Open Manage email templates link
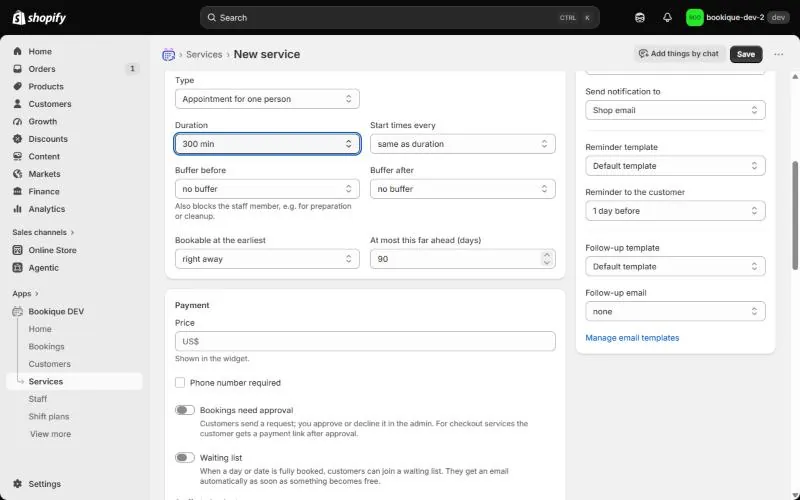800x500 pixels. tap(632, 338)
